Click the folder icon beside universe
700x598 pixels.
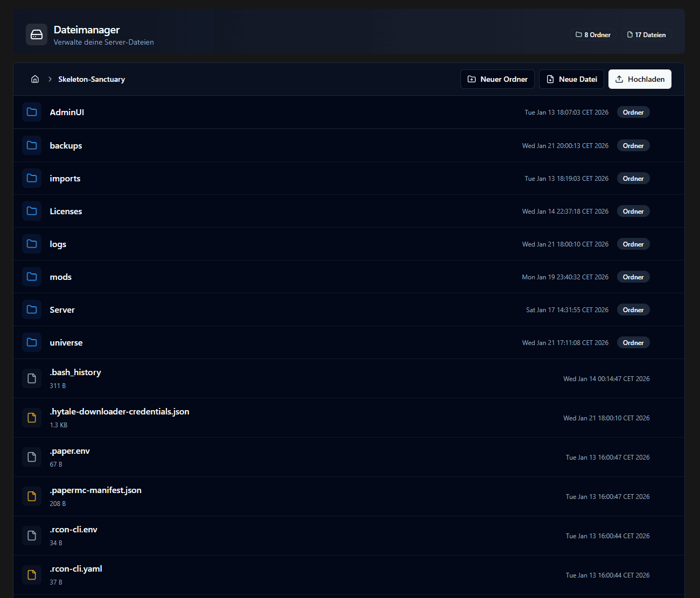coord(32,342)
